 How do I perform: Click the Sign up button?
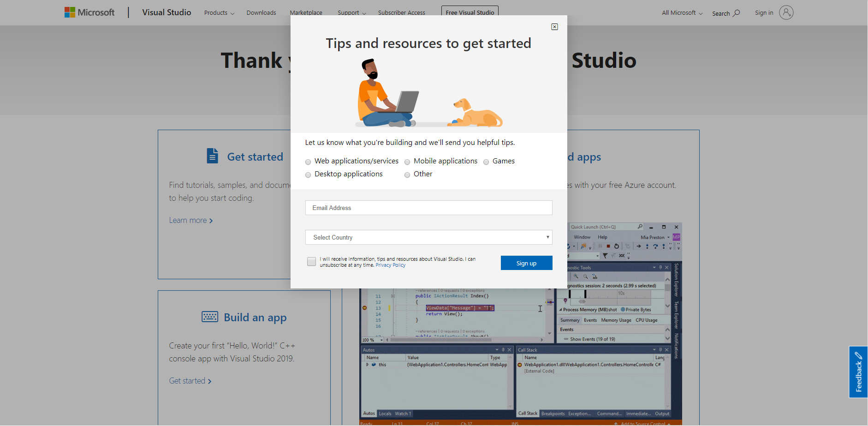tap(526, 263)
